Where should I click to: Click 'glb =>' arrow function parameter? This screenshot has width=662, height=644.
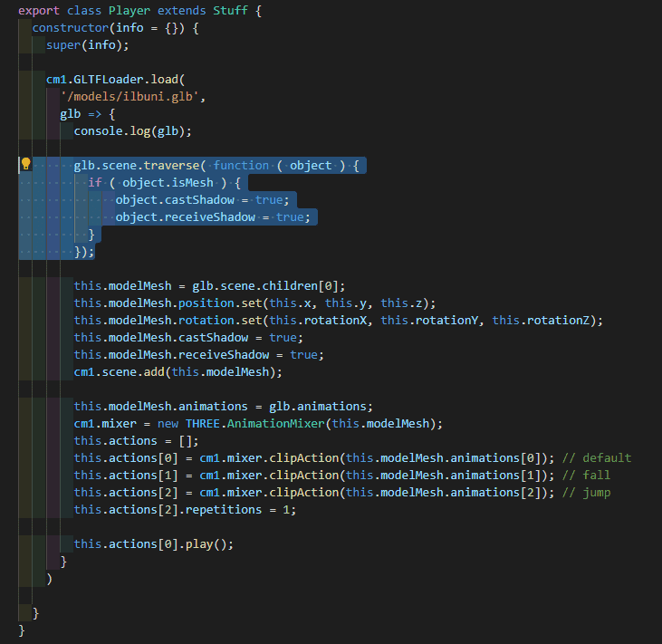[x=81, y=114]
